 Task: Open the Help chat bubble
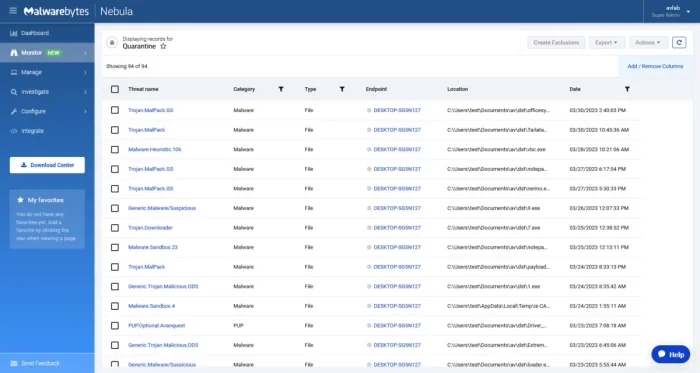[x=671, y=354]
